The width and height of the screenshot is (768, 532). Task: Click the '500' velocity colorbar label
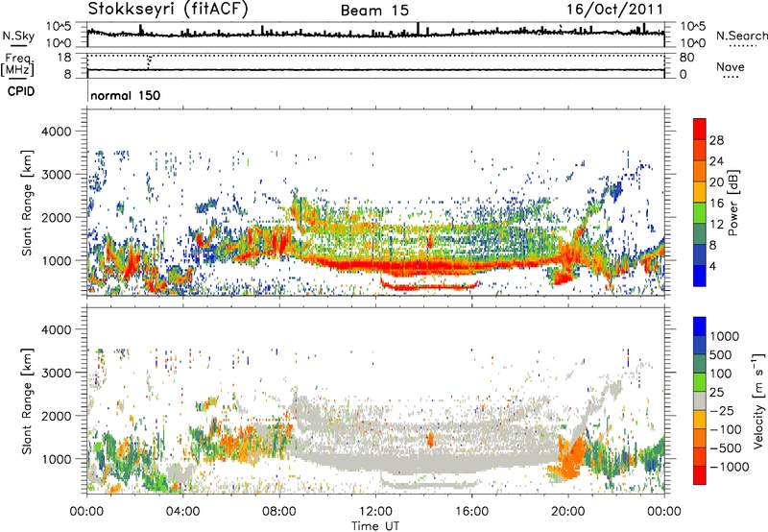tap(721, 354)
